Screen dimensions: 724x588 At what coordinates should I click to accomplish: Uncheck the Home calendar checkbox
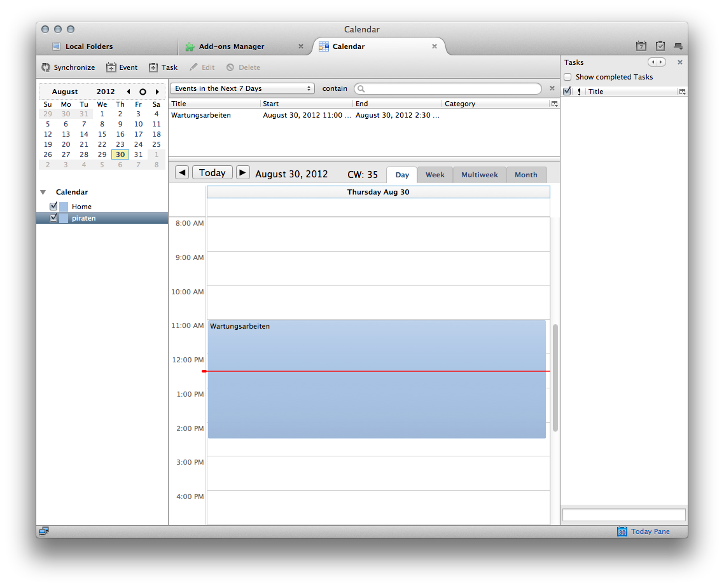tap(53, 207)
